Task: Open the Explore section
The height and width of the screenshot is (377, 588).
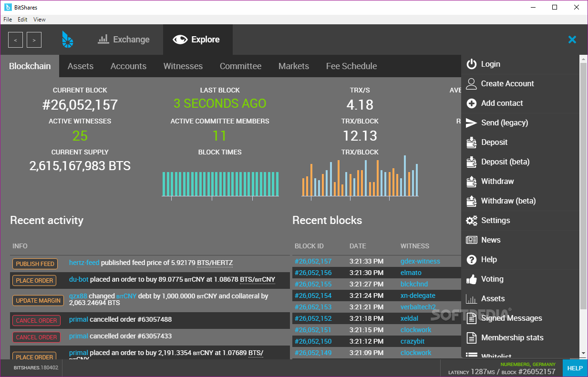Action: (197, 40)
